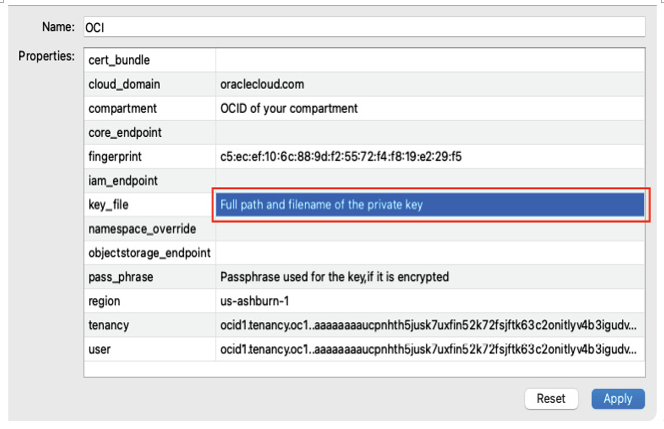Select the region property name
Screen dimensions: 664x429
[104, 302]
